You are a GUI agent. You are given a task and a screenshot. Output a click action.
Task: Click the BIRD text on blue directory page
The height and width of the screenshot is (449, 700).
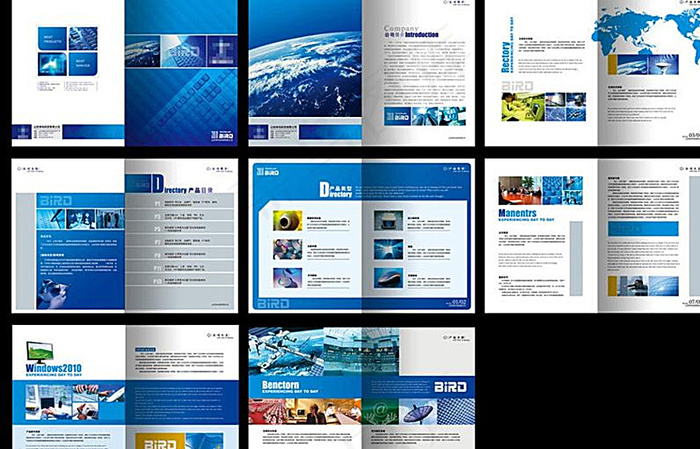click(55, 200)
